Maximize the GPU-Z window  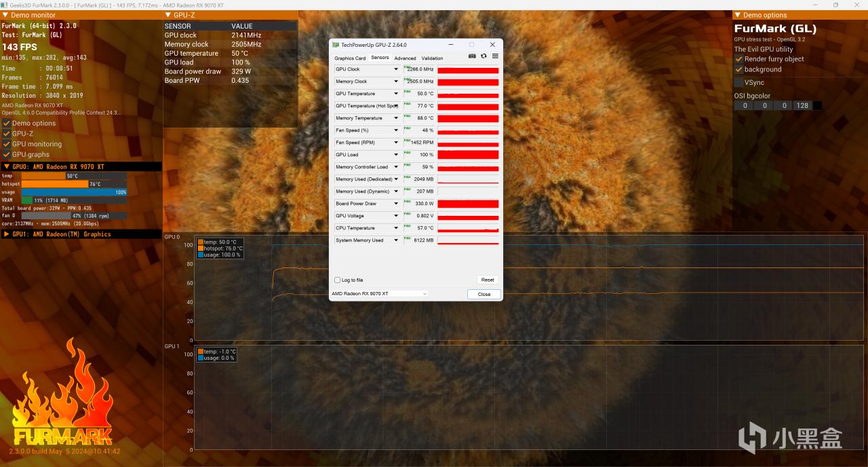pos(472,45)
